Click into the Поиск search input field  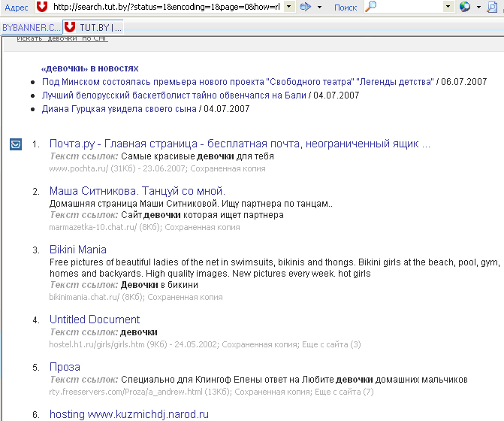[410, 7]
